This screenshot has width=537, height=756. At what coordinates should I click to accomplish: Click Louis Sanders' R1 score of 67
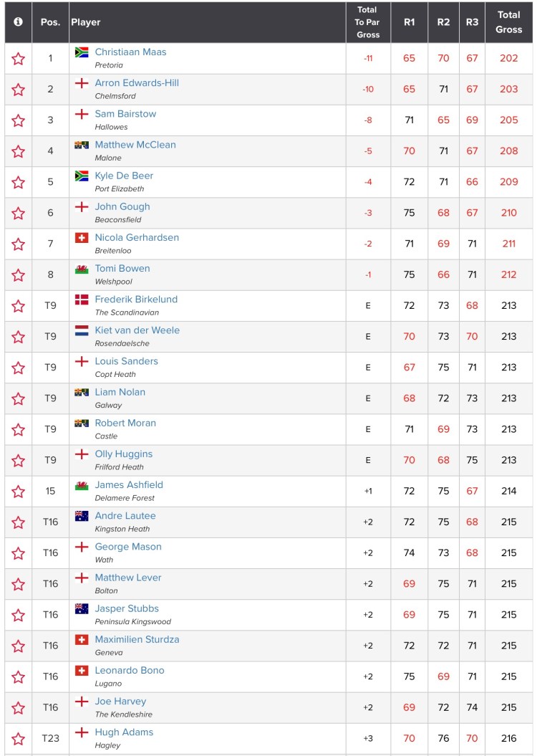[x=409, y=368]
